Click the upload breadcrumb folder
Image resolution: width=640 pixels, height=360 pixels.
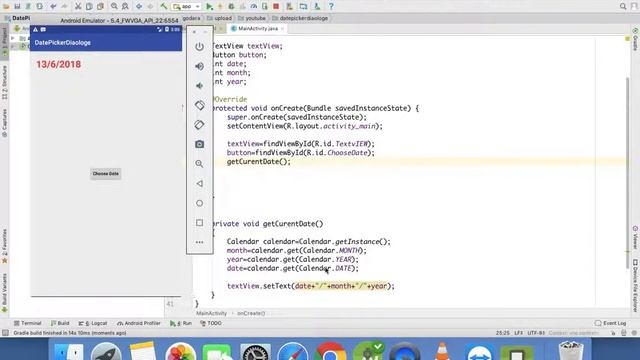(x=219, y=18)
